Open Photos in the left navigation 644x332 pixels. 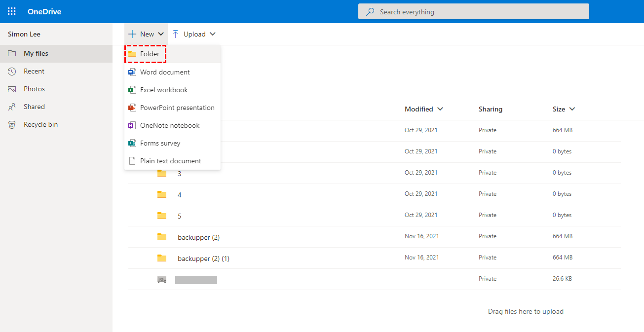click(x=34, y=89)
